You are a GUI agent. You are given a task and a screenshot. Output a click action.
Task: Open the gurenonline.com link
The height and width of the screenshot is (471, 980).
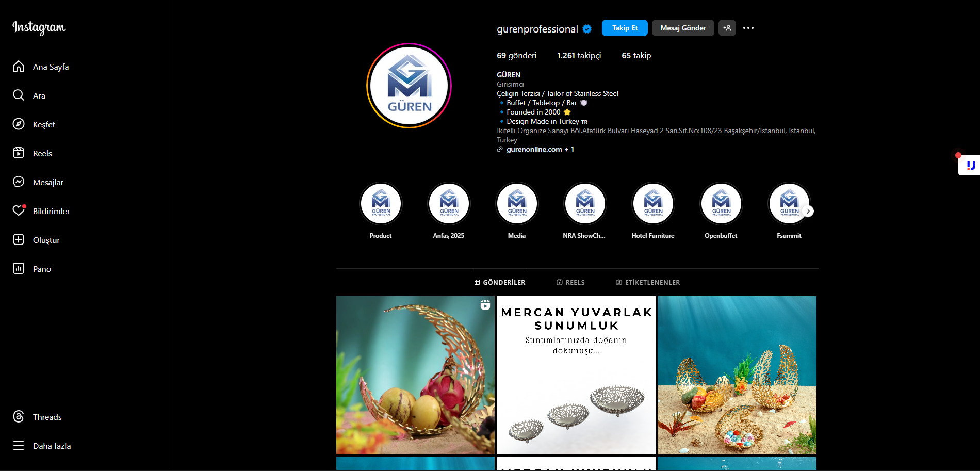point(534,149)
